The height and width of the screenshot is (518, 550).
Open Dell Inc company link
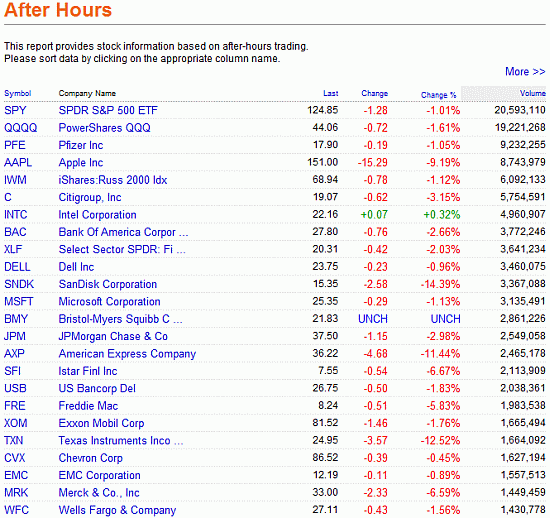[x=76, y=267]
